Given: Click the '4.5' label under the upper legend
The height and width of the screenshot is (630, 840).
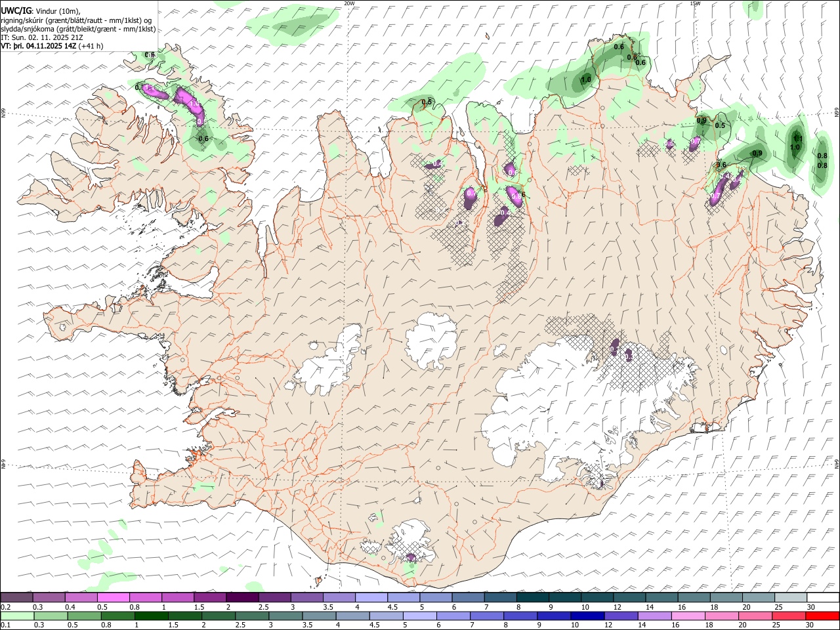Looking at the screenshot, I should pyautogui.click(x=392, y=607).
